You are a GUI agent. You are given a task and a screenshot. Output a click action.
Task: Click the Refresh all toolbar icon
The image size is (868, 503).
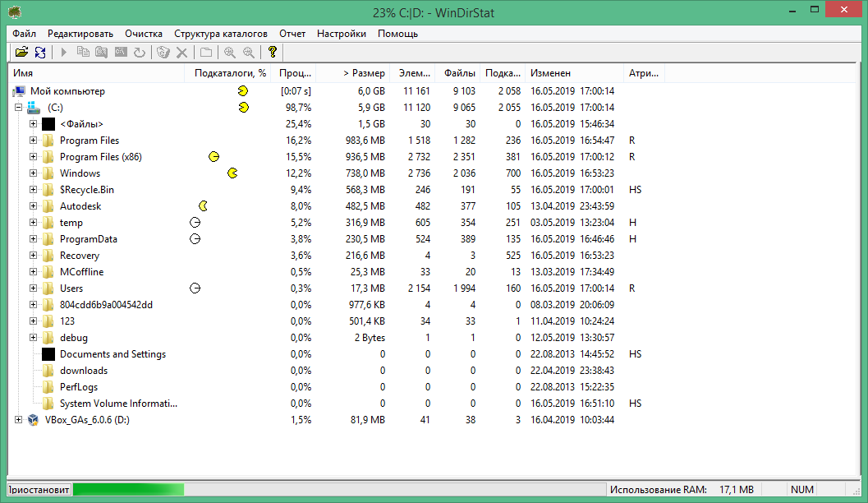pyautogui.click(x=40, y=53)
